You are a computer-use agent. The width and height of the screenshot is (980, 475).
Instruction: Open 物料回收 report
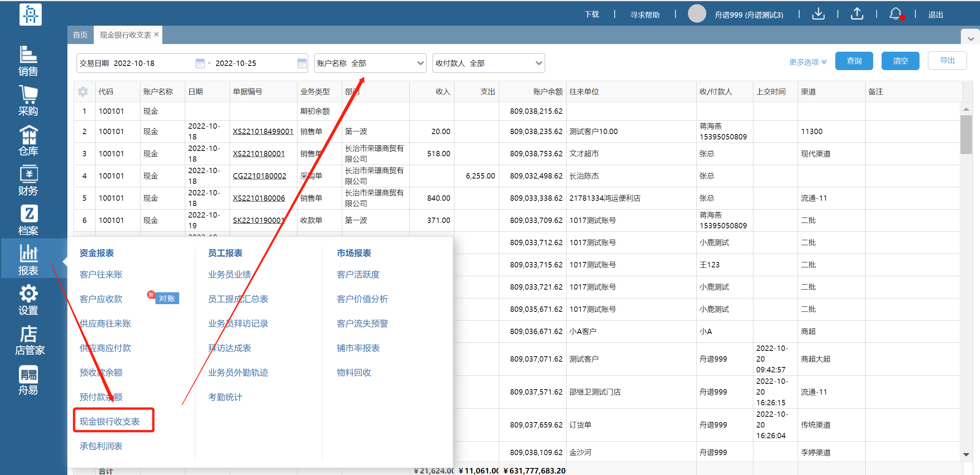tap(354, 372)
